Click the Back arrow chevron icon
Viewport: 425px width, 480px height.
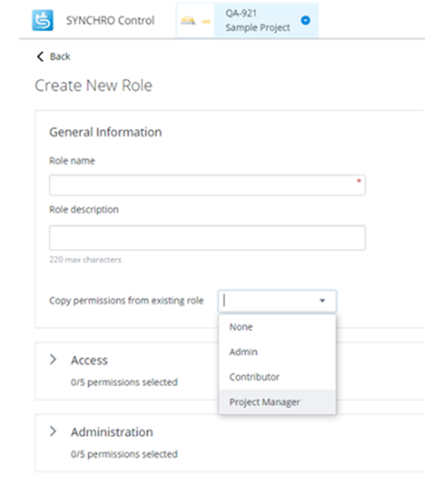click(40, 56)
